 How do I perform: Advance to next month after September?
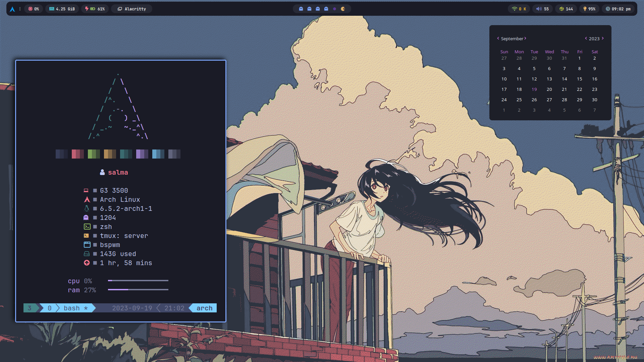(x=525, y=38)
